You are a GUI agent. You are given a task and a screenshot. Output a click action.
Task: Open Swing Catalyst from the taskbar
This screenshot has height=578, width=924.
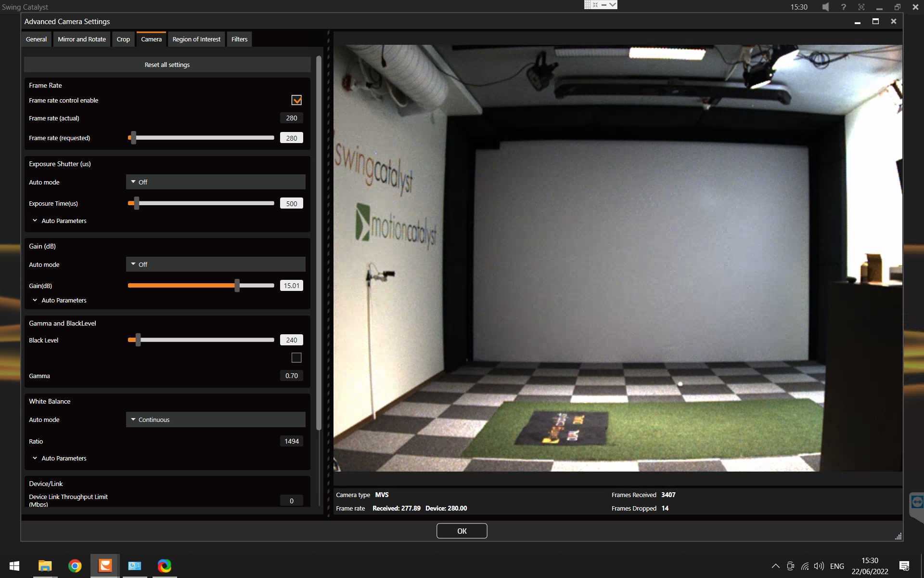pyautogui.click(x=105, y=565)
